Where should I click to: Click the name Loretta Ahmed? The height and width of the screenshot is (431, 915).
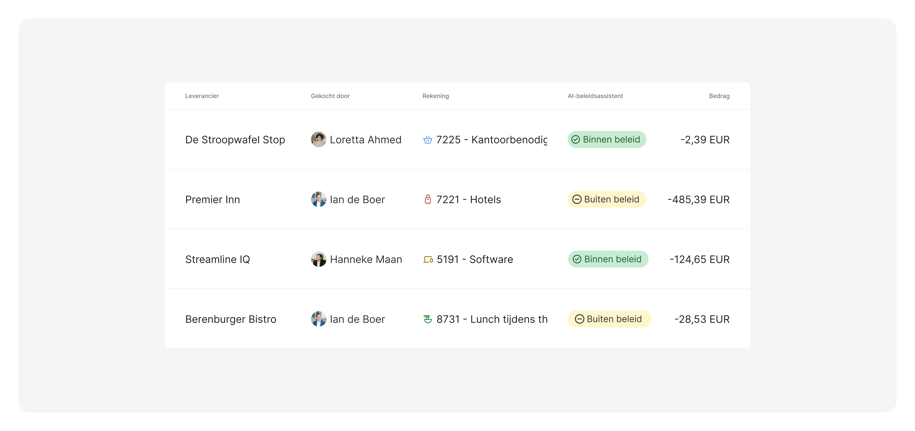(365, 140)
